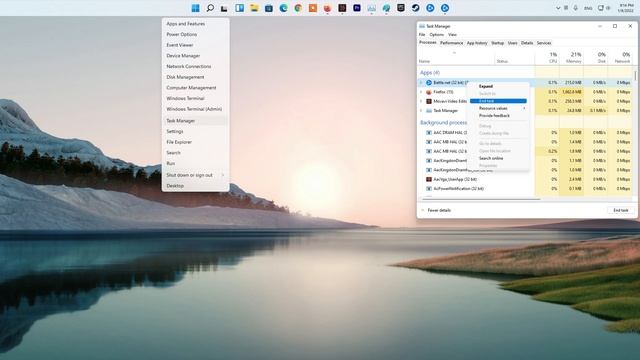Switch to the Users tab
Image resolution: width=640 pixels, height=360 pixels.
[x=513, y=43]
